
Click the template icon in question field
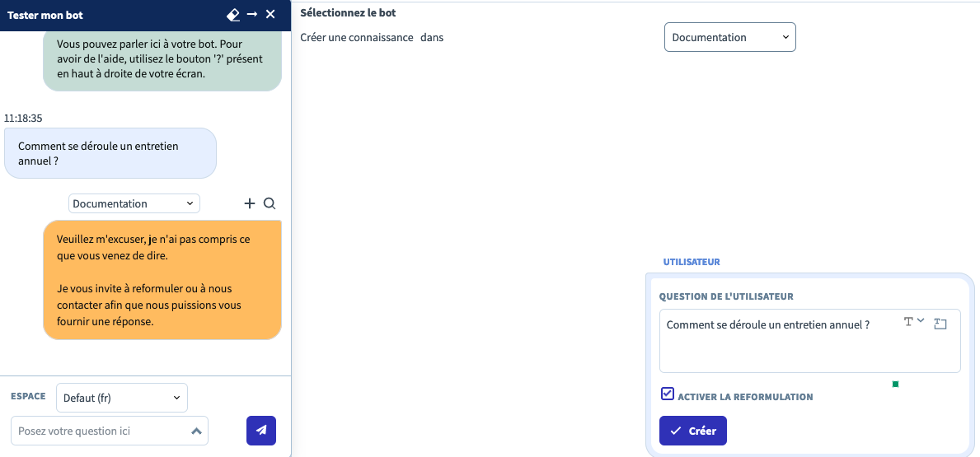tap(940, 324)
